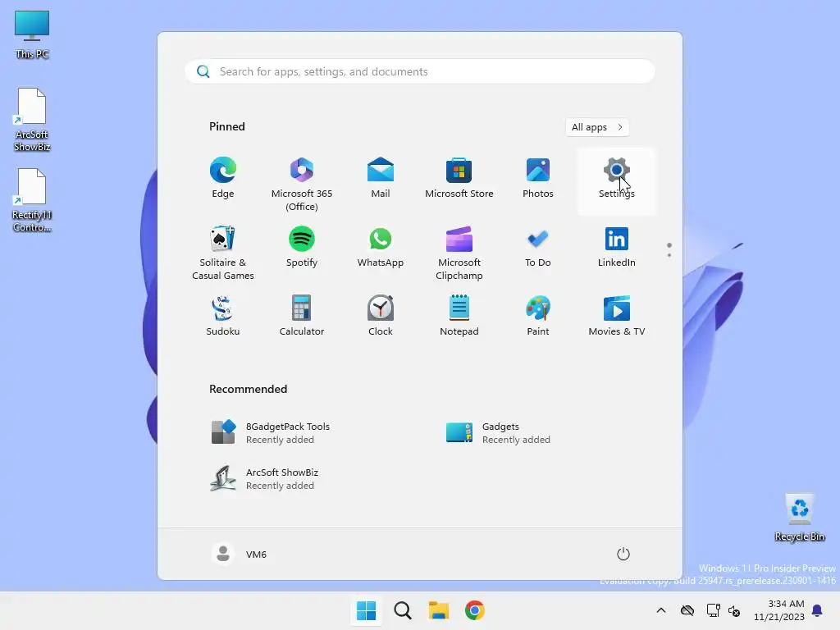Go to next pinned apps page dots
Screen dimensions: 840x630
click(669, 250)
